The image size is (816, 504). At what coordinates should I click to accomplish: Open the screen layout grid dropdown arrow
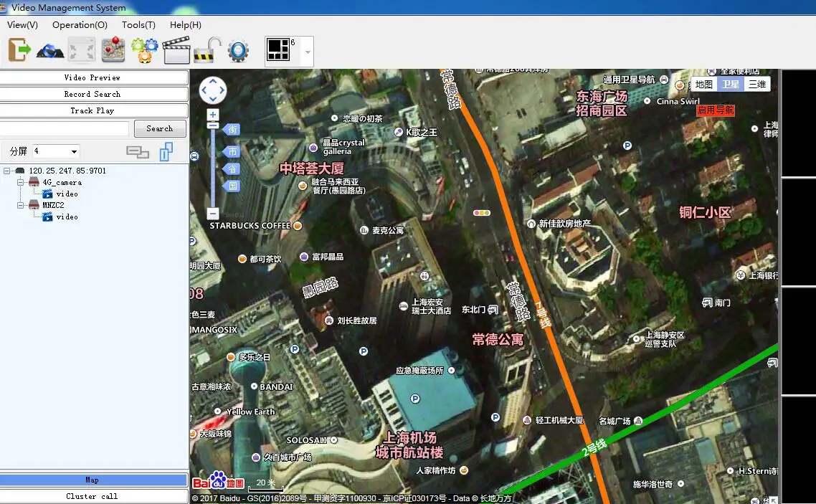click(x=308, y=52)
